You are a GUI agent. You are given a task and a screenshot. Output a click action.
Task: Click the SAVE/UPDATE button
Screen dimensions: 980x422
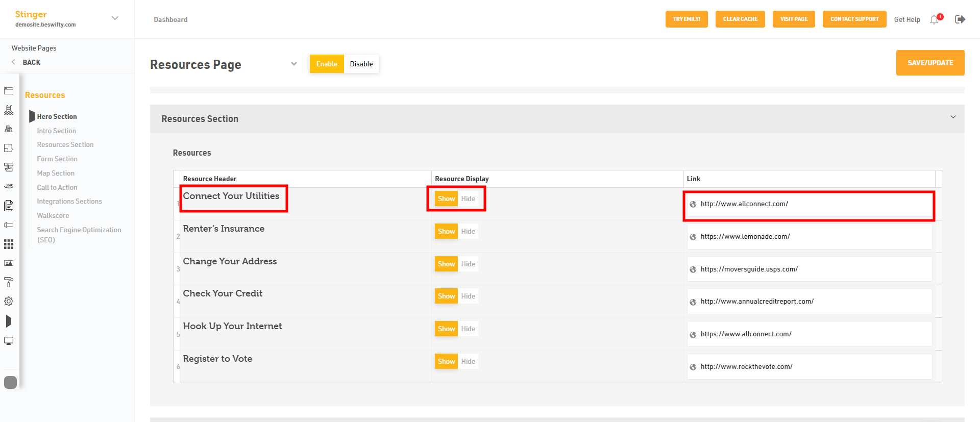[x=930, y=63]
